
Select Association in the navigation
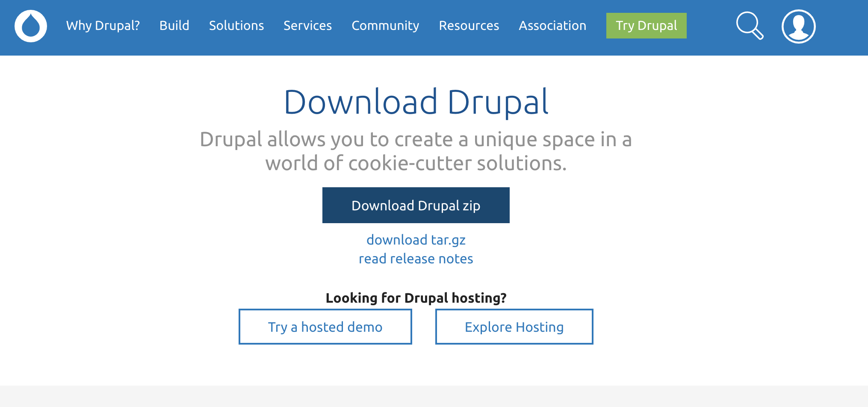coord(552,26)
